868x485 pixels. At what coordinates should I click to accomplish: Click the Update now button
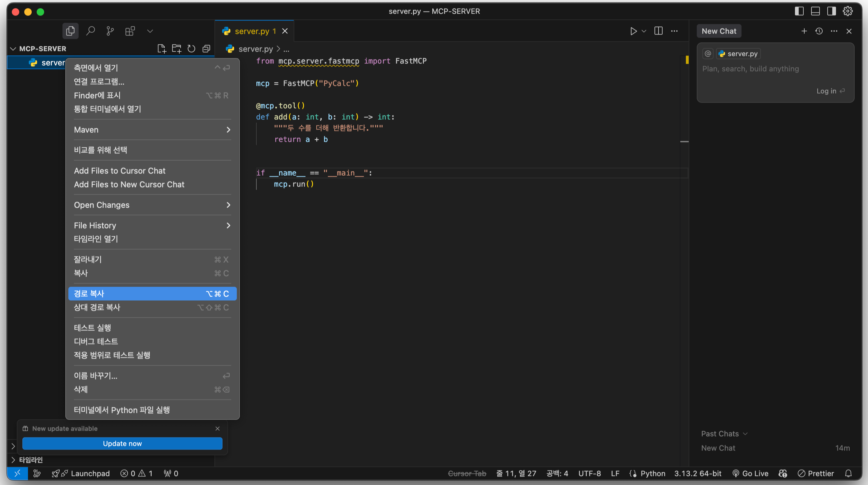[122, 444]
